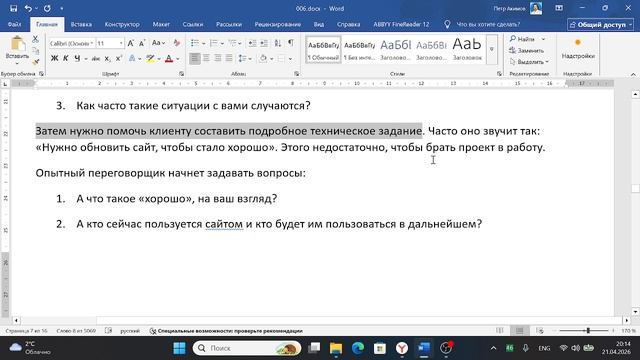Open the Font dialog launcher
The width and height of the screenshot is (640, 360).
(182, 74)
